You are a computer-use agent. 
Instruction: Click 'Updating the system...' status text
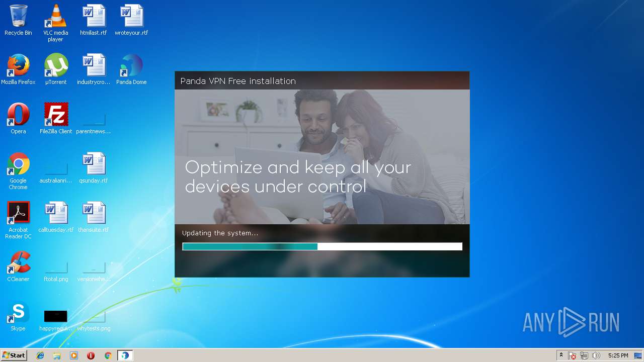pyautogui.click(x=220, y=233)
